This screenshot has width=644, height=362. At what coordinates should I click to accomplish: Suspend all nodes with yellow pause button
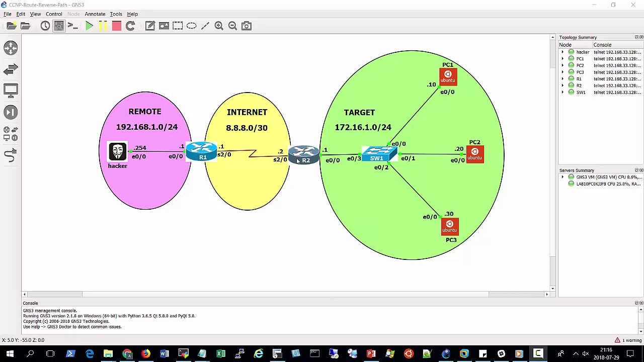point(103,26)
